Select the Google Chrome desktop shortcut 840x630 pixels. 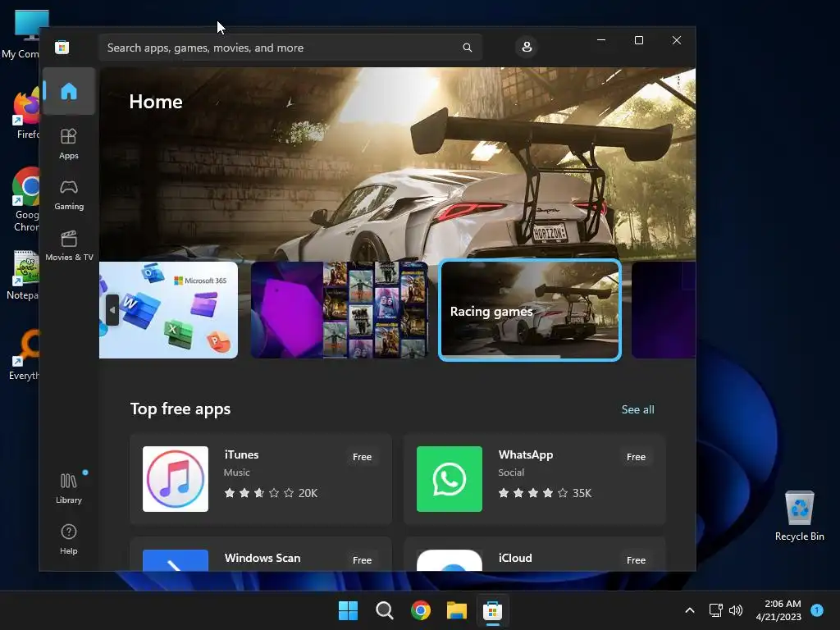pos(25,199)
